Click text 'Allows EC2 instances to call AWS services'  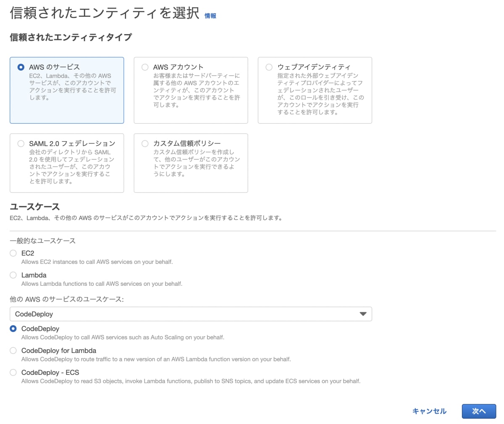click(97, 262)
